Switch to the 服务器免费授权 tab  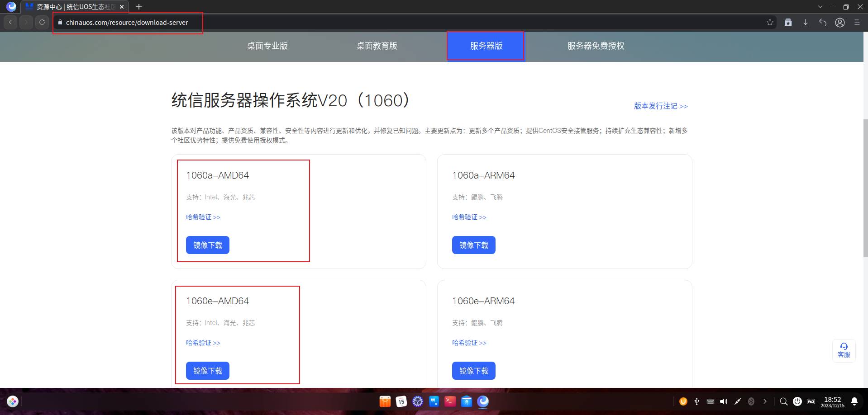[x=596, y=46]
